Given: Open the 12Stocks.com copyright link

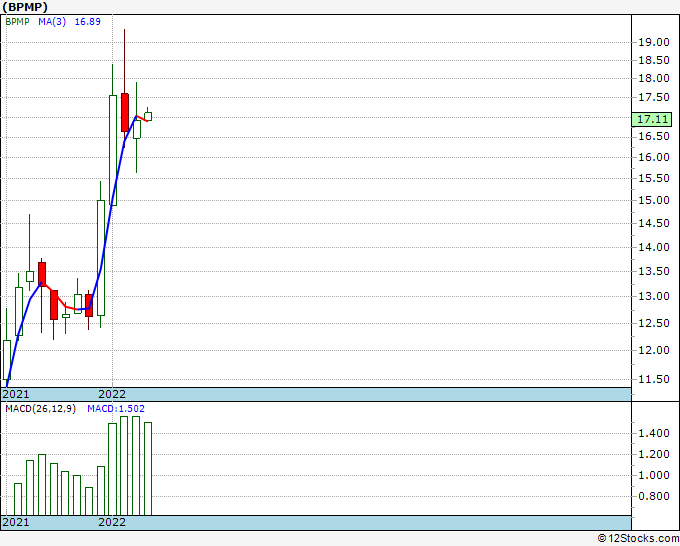Looking at the screenshot, I should point(638,539).
